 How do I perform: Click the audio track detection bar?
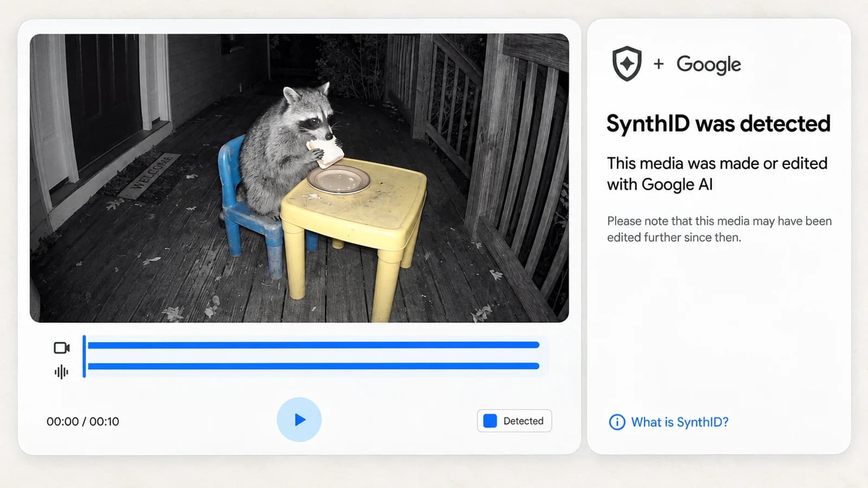(x=314, y=366)
